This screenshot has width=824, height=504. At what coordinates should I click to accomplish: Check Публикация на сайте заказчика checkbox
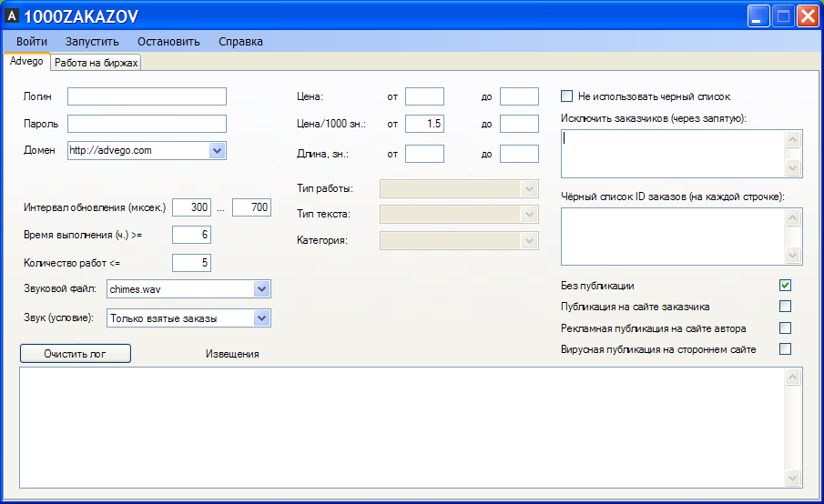785,306
